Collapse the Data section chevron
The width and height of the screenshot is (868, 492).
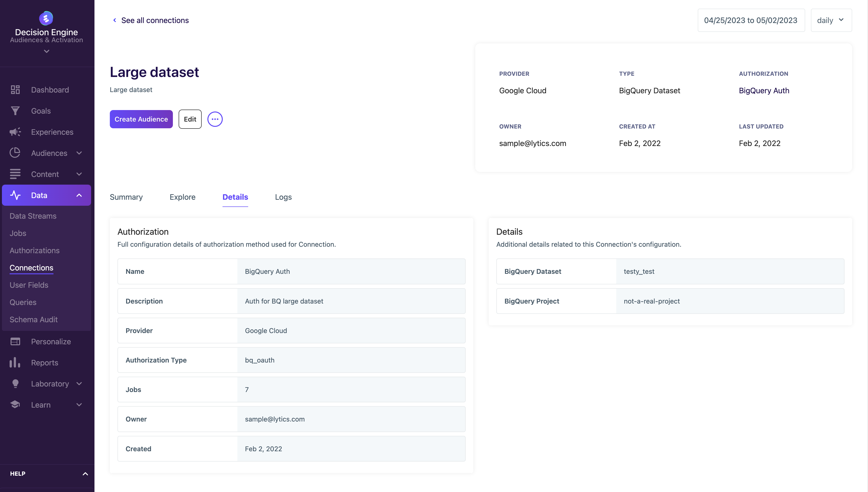click(79, 195)
